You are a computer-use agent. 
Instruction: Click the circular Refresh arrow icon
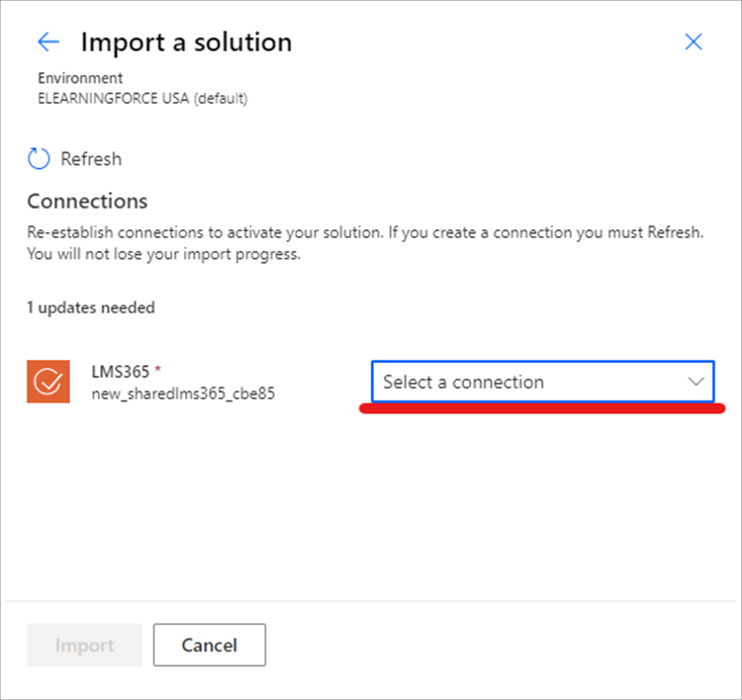click(39, 158)
